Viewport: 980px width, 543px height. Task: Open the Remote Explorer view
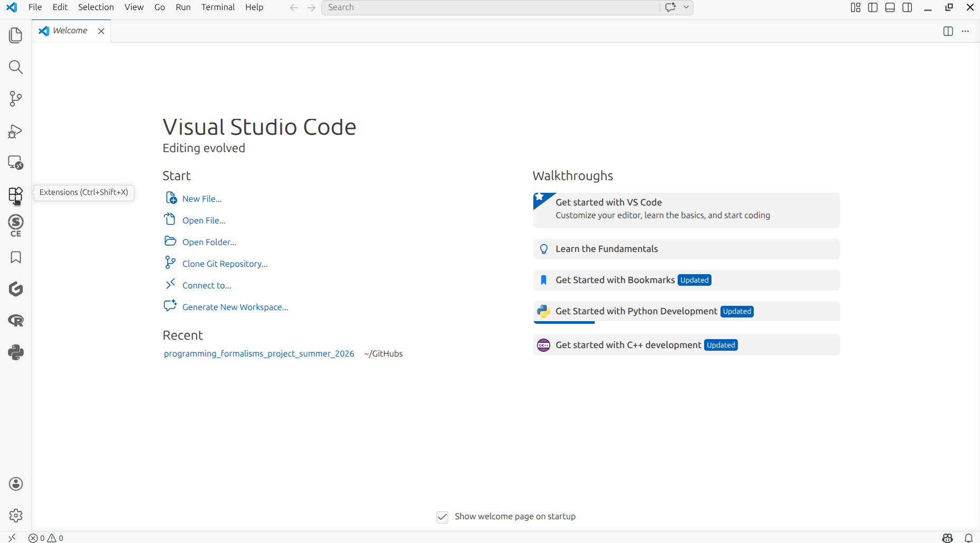click(x=16, y=162)
